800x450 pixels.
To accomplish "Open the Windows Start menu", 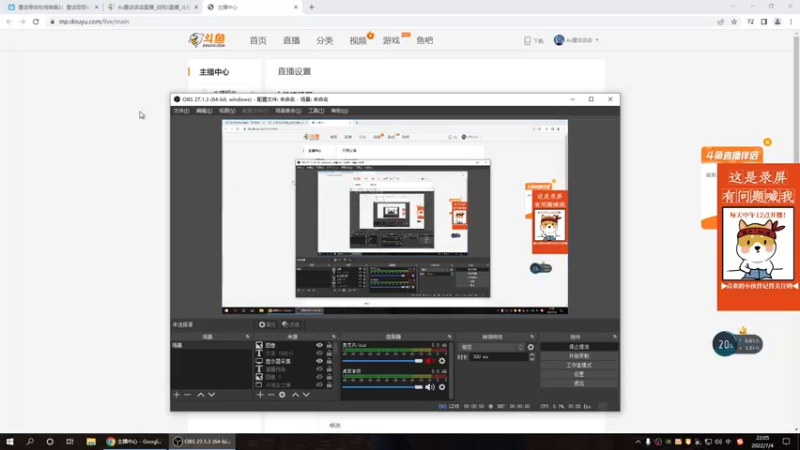I will click(10, 442).
